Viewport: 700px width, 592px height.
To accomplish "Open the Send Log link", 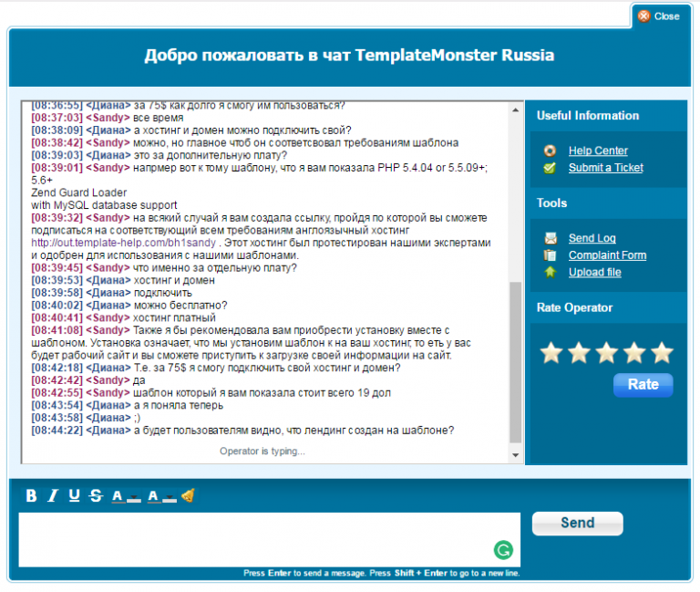I will click(592, 238).
